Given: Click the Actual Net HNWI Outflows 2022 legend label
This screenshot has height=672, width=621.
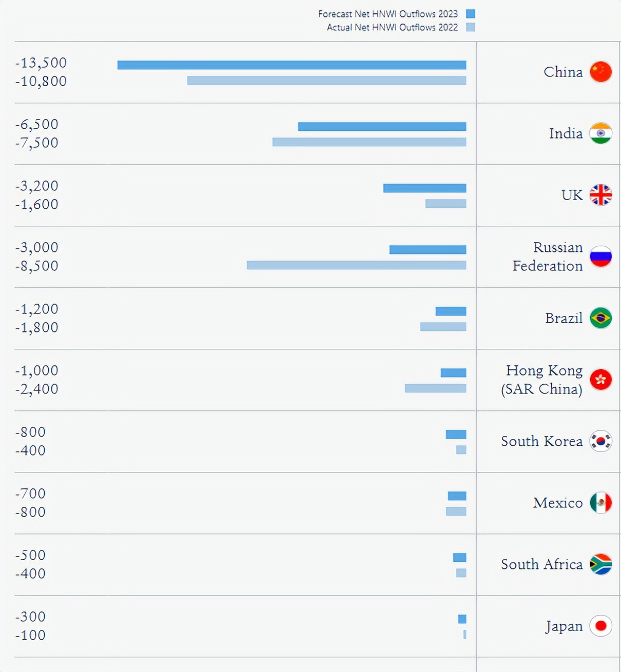Looking at the screenshot, I should click(392, 27).
